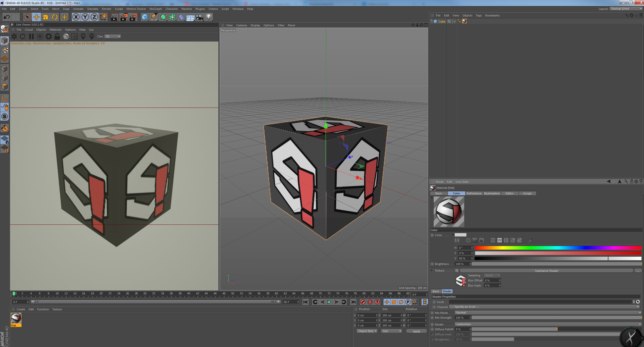The image size is (644, 347).
Task: Toggle the Color radio button in material
Action: coord(432,235)
